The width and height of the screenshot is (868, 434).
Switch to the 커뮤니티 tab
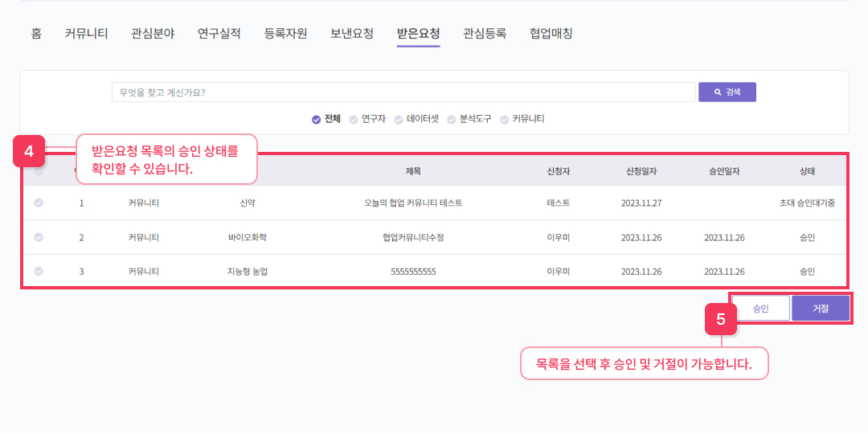[86, 33]
